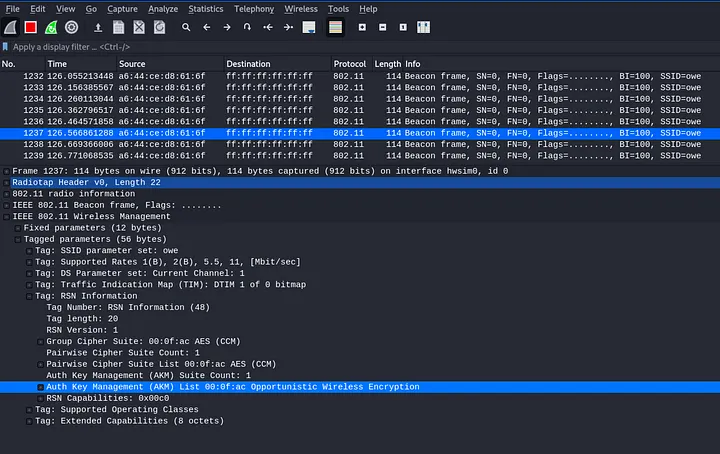
Task: Open capture options gear icon
Action: (x=71, y=27)
